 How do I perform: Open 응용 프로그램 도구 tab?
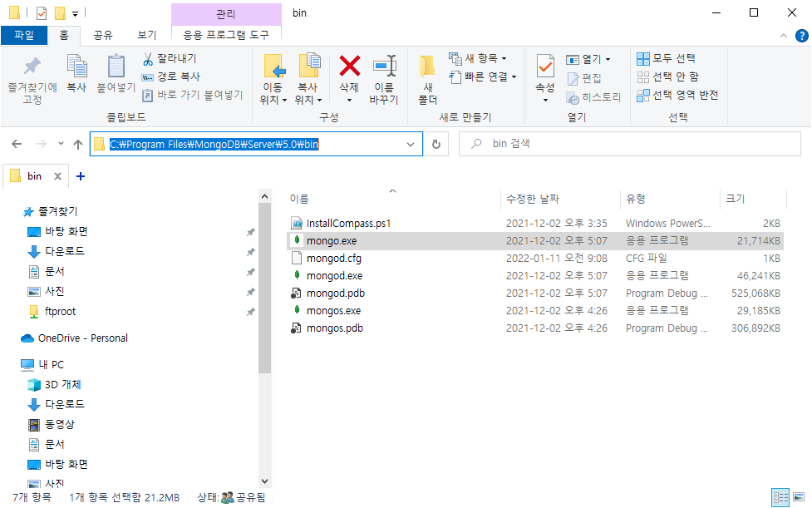pyautogui.click(x=226, y=35)
